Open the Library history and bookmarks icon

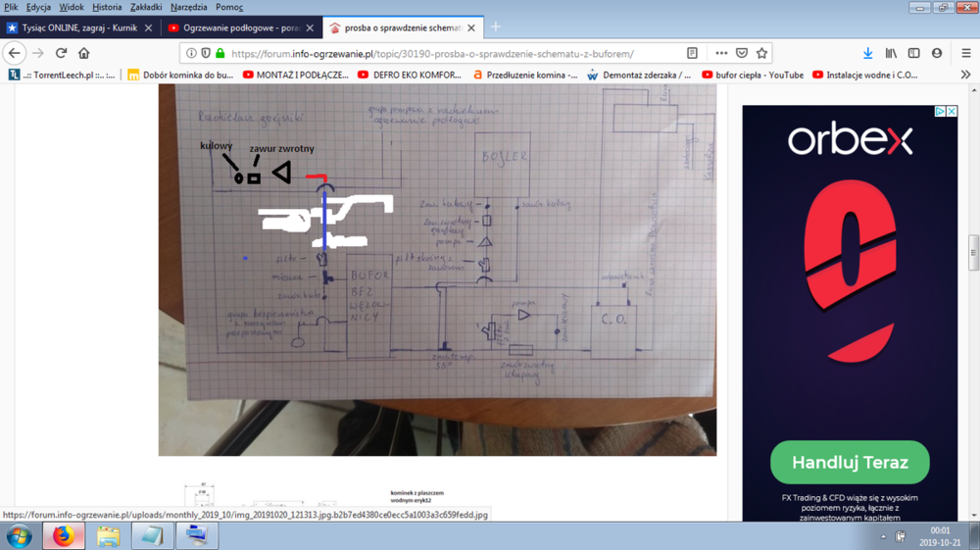coord(891,53)
